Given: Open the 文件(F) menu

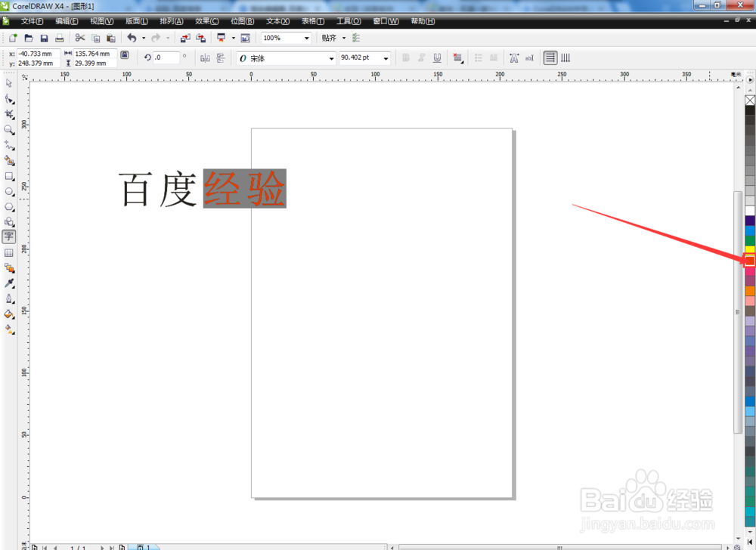Looking at the screenshot, I should coord(33,21).
